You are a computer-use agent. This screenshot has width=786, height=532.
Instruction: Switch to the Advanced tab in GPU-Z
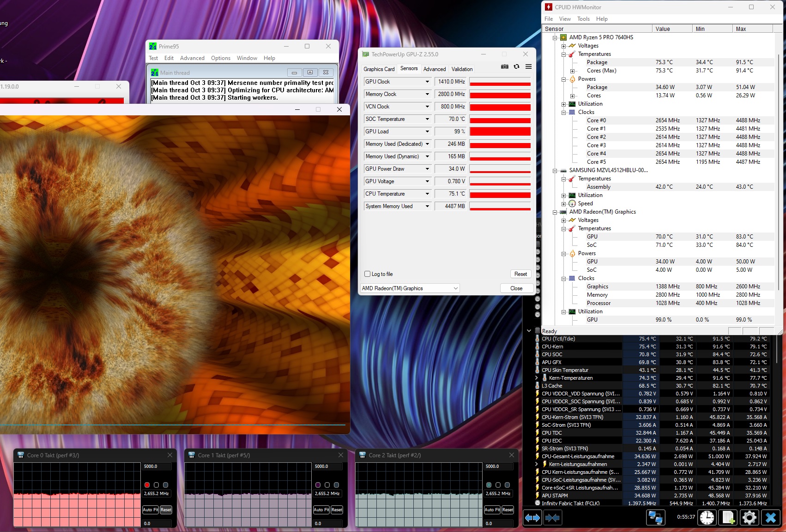click(435, 69)
